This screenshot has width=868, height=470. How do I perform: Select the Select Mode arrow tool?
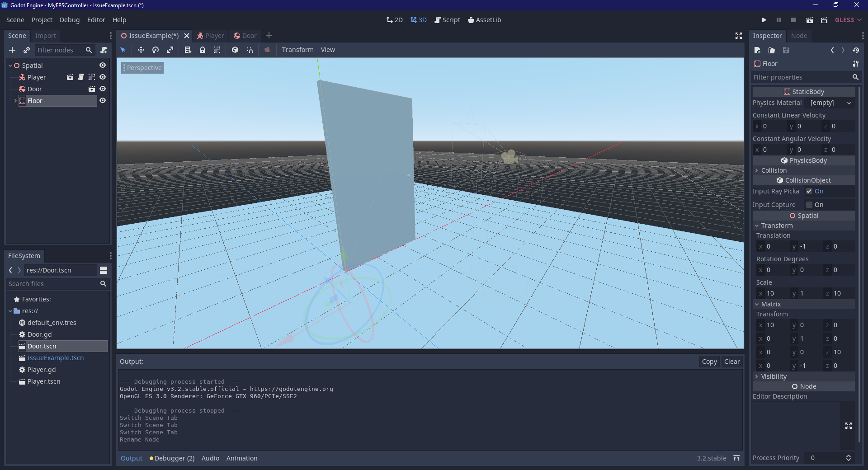(x=123, y=50)
